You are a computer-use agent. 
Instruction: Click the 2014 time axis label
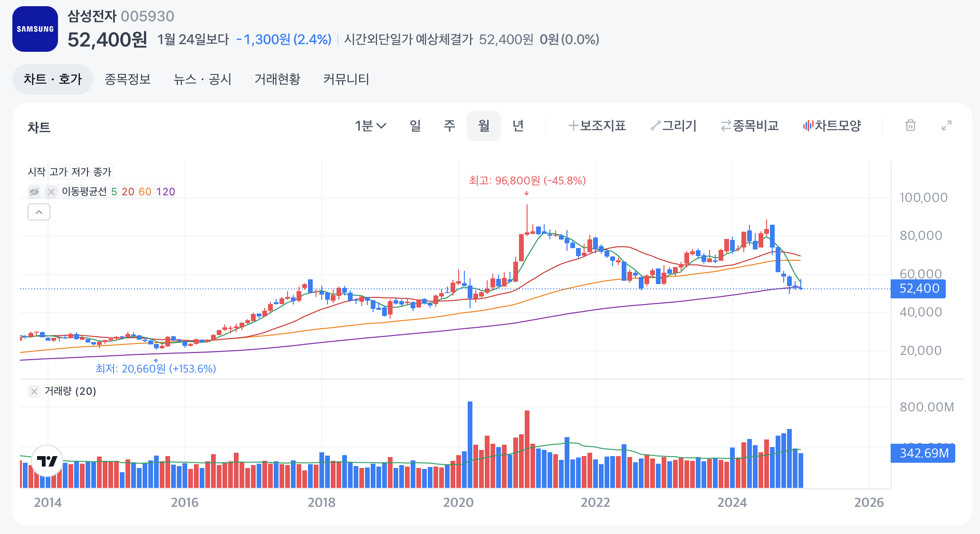(x=48, y=503)
